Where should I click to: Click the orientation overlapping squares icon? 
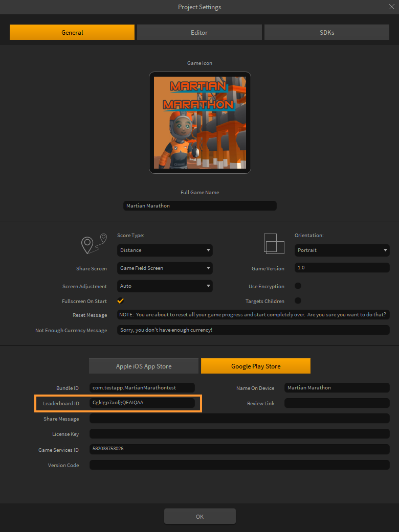tap(274, 244)
